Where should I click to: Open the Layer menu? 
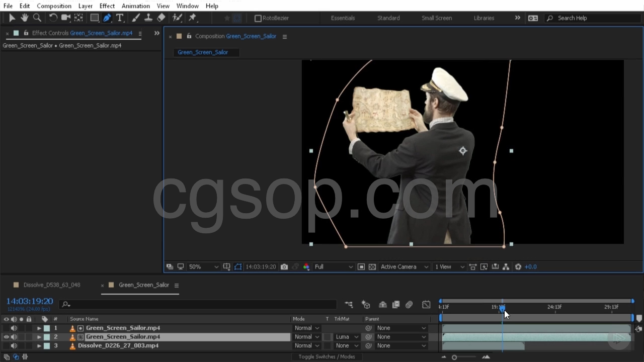86,6
